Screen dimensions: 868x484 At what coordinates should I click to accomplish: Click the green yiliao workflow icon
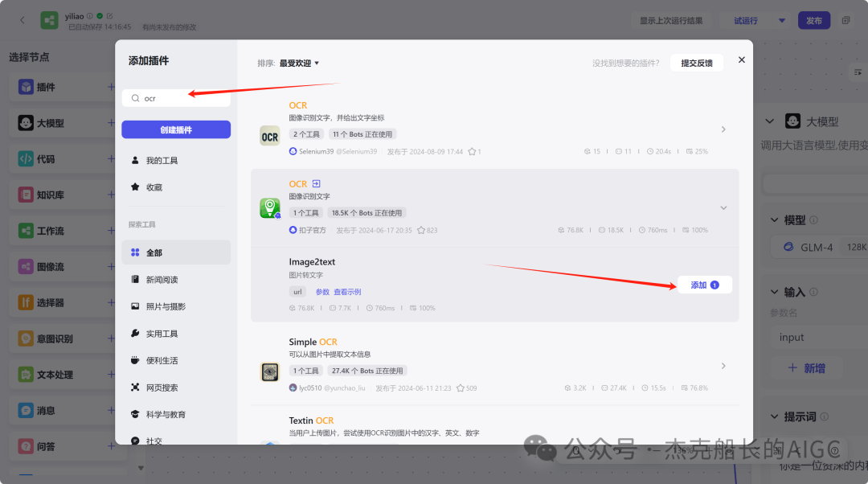coord(49,20)
